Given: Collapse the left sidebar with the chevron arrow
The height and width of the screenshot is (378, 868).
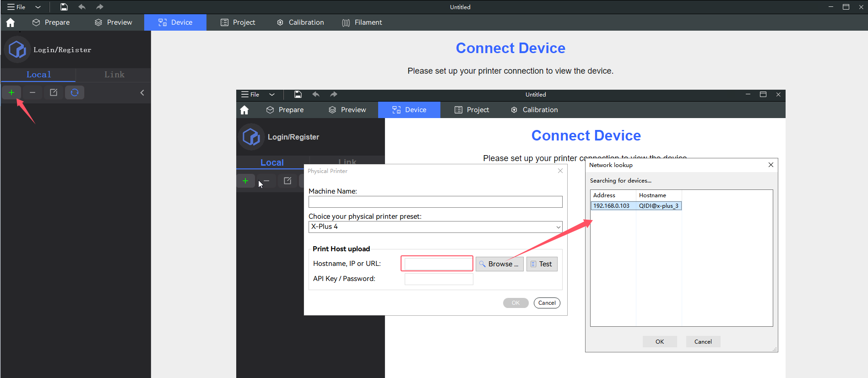Looking at the screenshot, I should point(142,92).
